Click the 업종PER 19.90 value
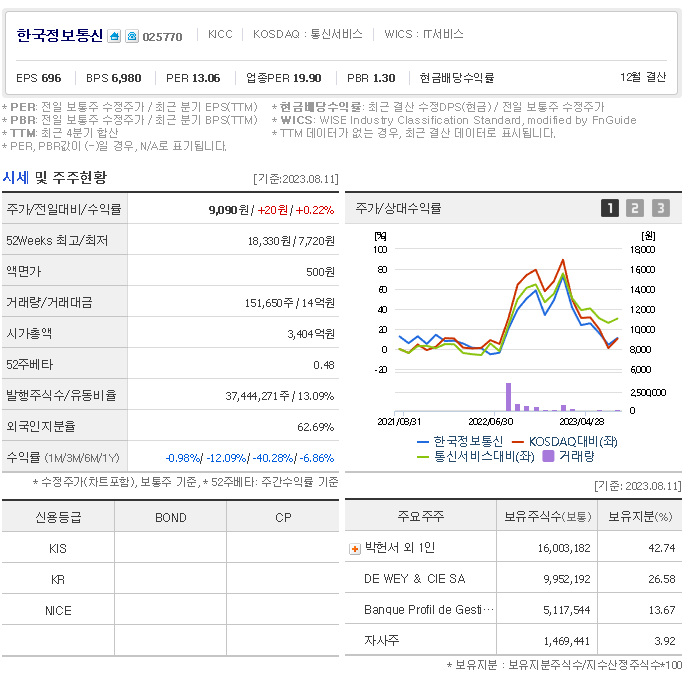 pos(283,78)
